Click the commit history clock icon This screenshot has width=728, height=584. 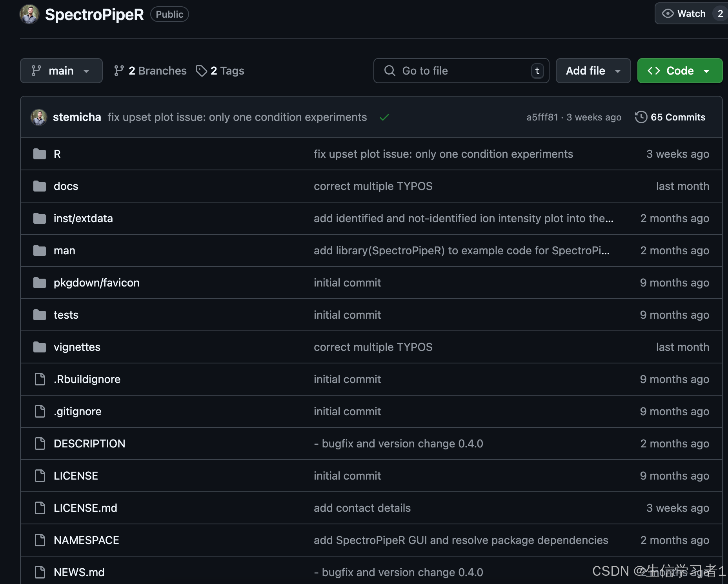pos(641,117)
